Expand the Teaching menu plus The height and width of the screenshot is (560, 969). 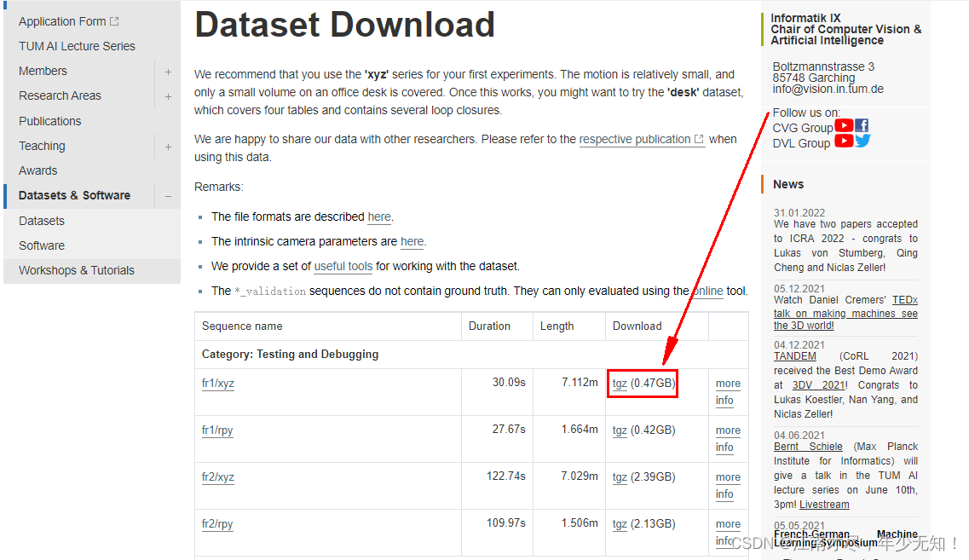click(168, 147)
